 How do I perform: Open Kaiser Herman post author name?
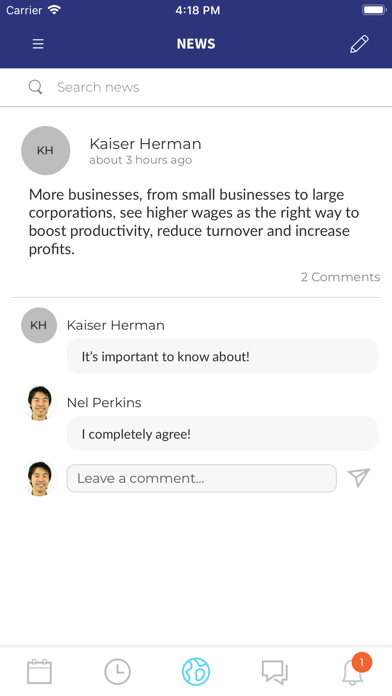coord(145,144)
